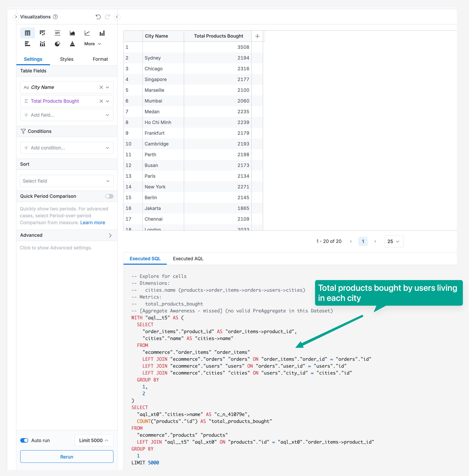469x476 pixels.
Task: Switch to the Styles tab
Action: click(67, 59)
